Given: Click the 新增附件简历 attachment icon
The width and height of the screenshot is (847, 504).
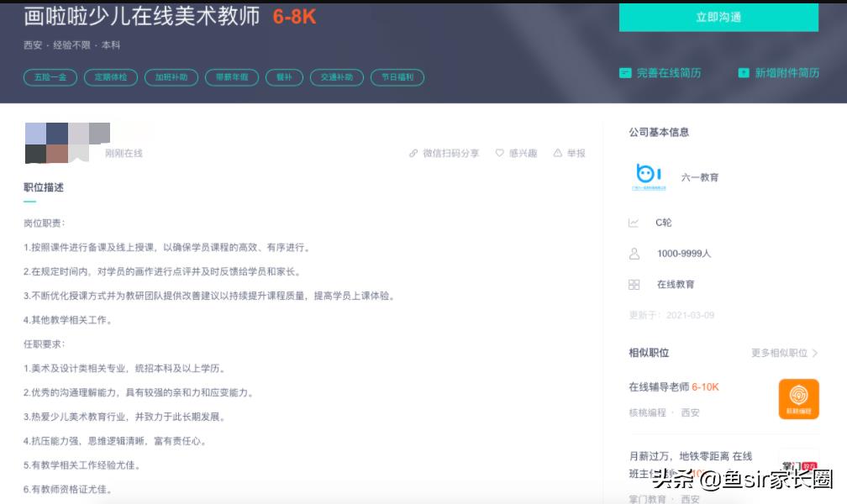Looking at the screenshot, I should coord(744,73).
